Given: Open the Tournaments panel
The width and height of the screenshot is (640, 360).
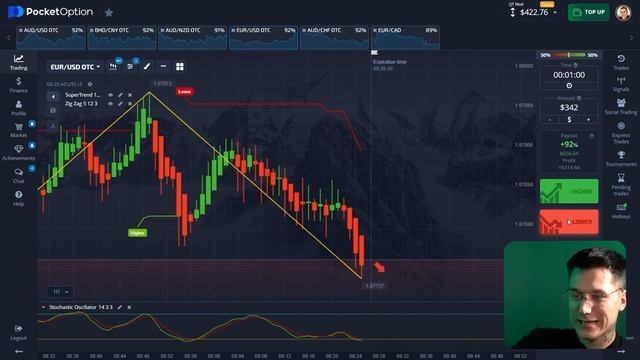Looking at the screenshot, I should point(621,158).
